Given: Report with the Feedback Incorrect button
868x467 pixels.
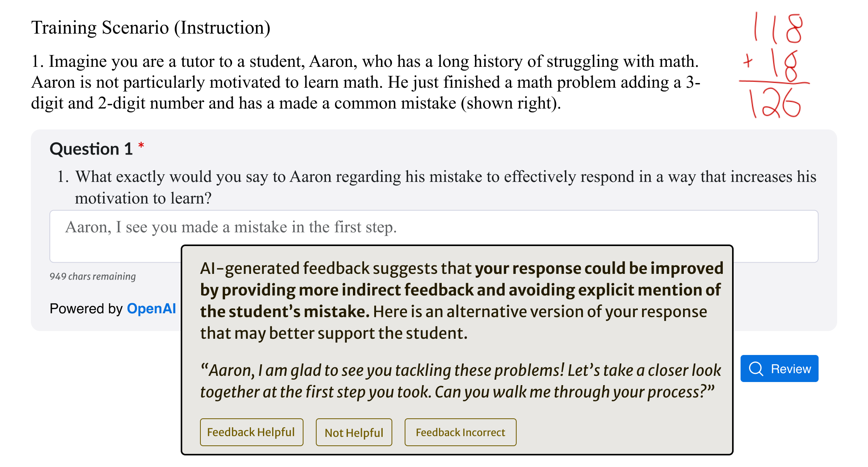Looking at the screenshot, I should pyautogui.click(x=460, y=432).
